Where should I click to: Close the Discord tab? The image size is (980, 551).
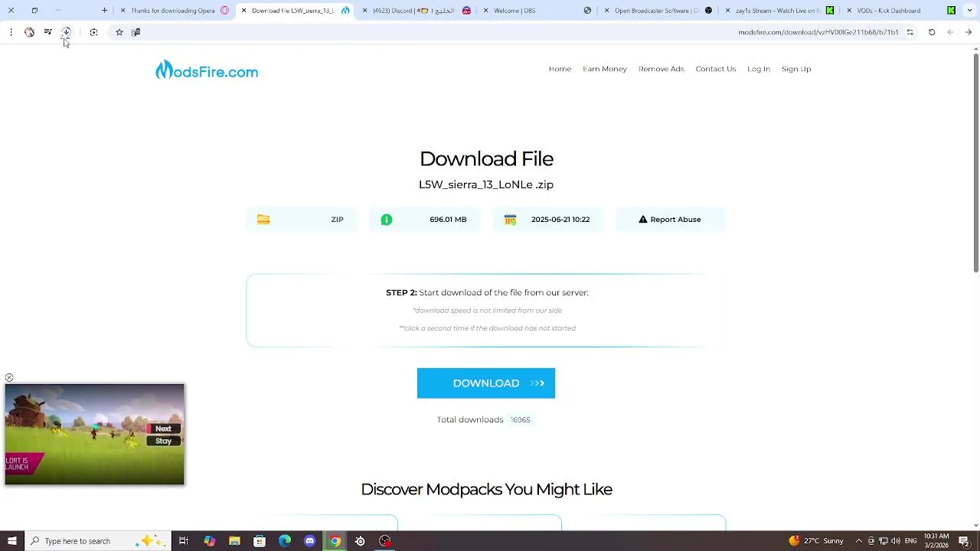pyautogui.click(x=364, y=11)
